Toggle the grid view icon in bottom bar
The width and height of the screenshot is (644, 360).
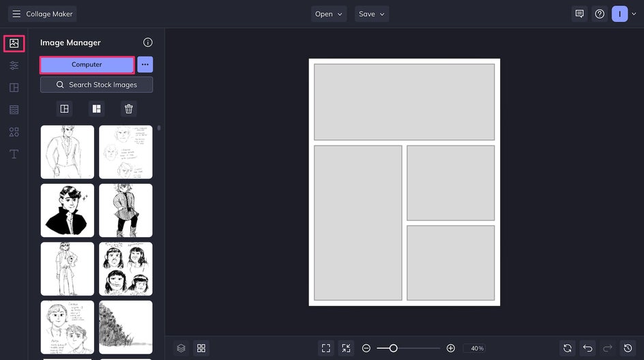(x=201, y=348)
